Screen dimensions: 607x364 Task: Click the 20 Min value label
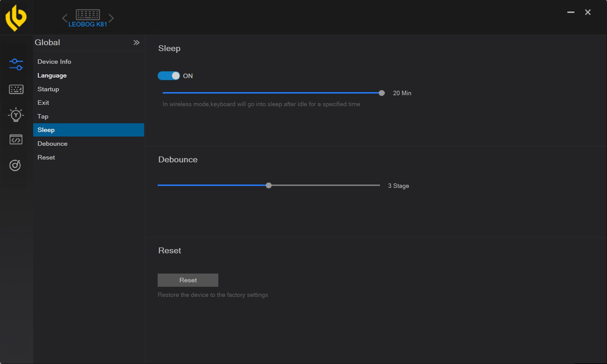pyautogui.click(x=402, y=93)
